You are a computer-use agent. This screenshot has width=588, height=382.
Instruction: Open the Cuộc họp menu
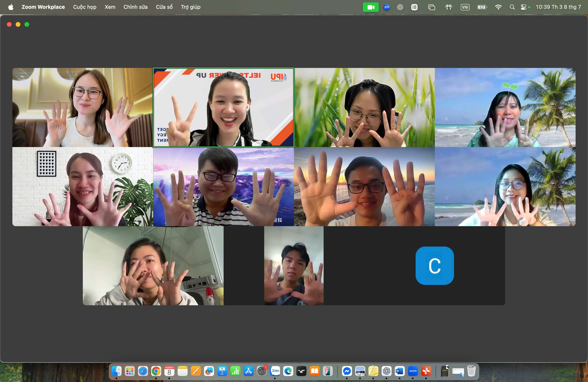[x=84, y=7]
